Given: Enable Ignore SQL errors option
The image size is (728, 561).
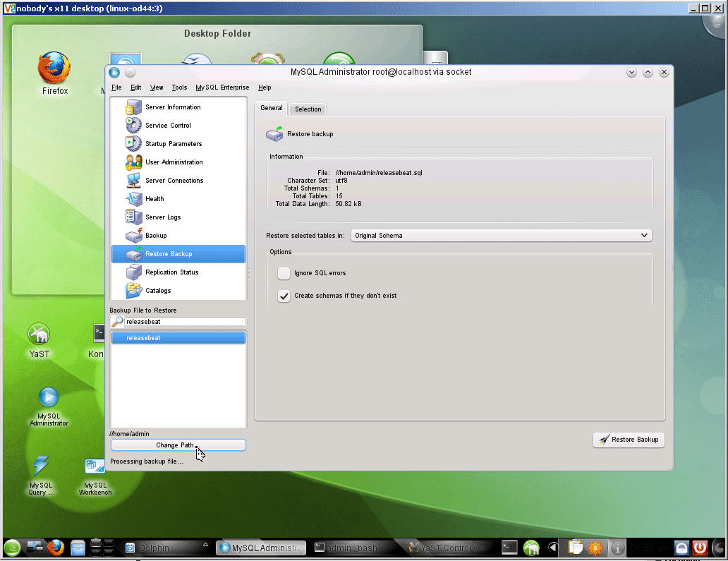Looking at the screenshot, I should tap(284, 273).
